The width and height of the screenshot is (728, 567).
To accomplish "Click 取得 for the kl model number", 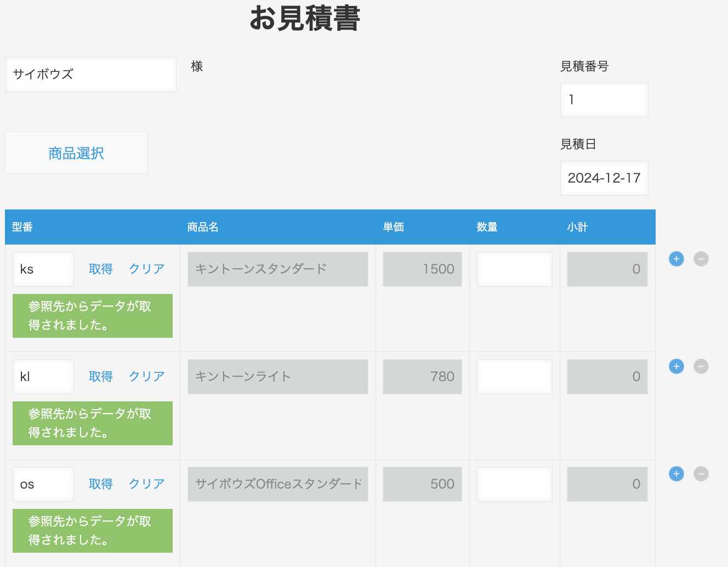I will tap(101, 377).
